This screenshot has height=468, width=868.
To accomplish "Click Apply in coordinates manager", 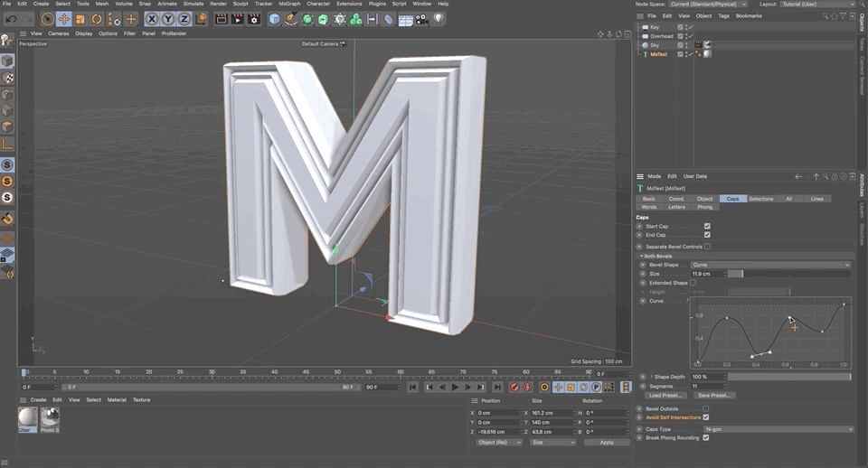I will (x=607, y=442).
